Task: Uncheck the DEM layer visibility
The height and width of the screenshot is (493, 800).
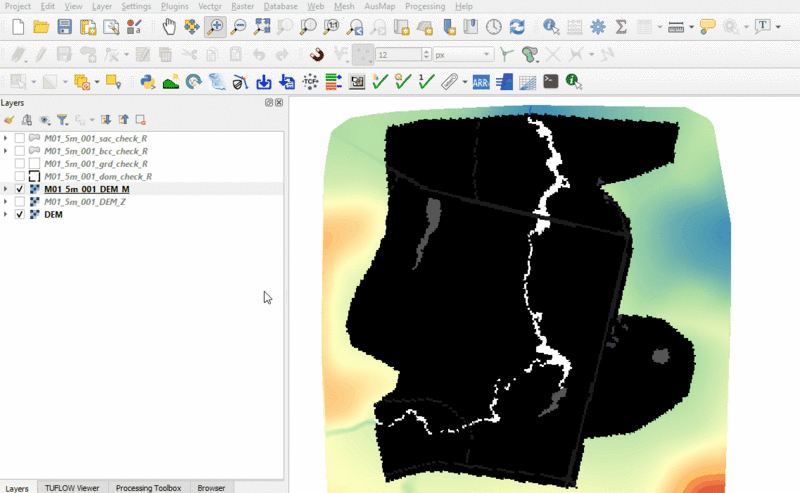Action: coord(20,215)
